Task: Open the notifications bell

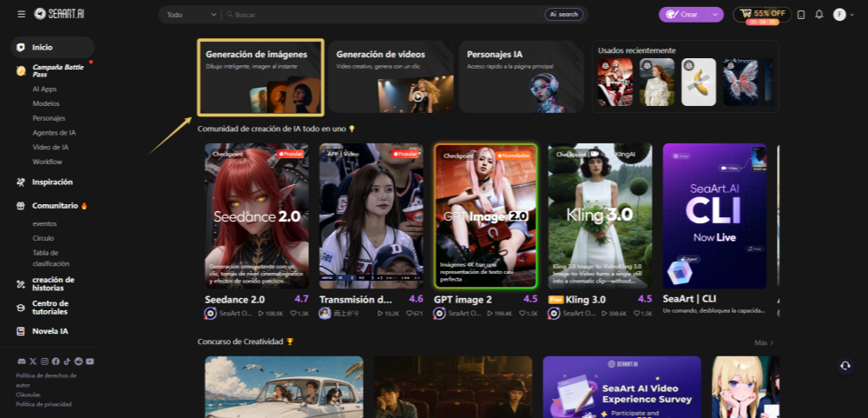Action: click(x=819, y=15)
